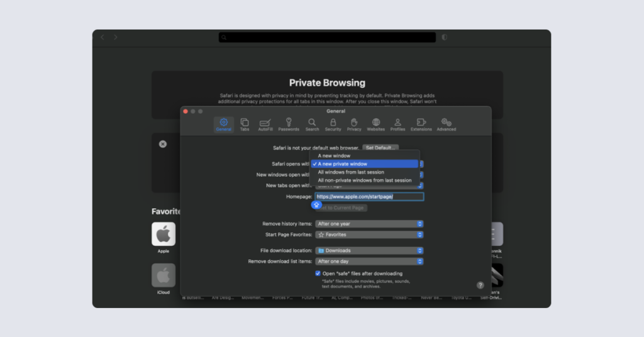
Task: Open the Extensions preferences pane
Action: pos(421,124)
